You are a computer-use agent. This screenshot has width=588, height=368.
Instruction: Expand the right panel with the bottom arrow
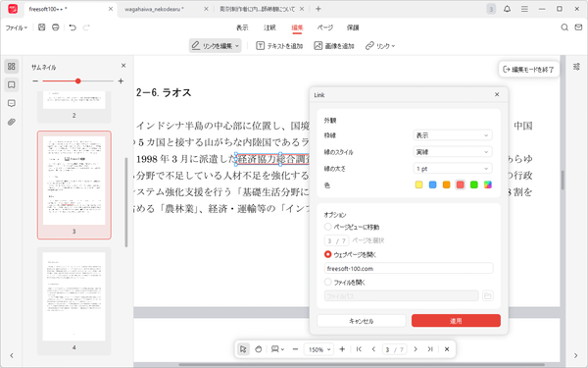[576, 355]
